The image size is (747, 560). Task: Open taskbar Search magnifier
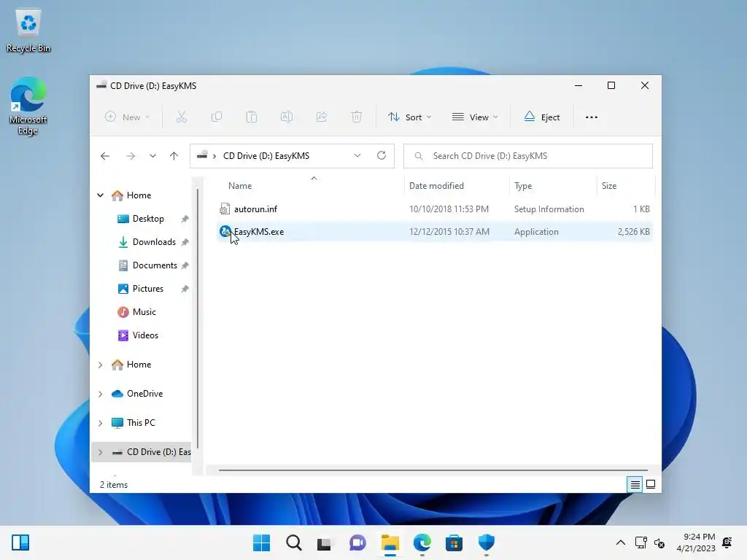coord(294,542)
